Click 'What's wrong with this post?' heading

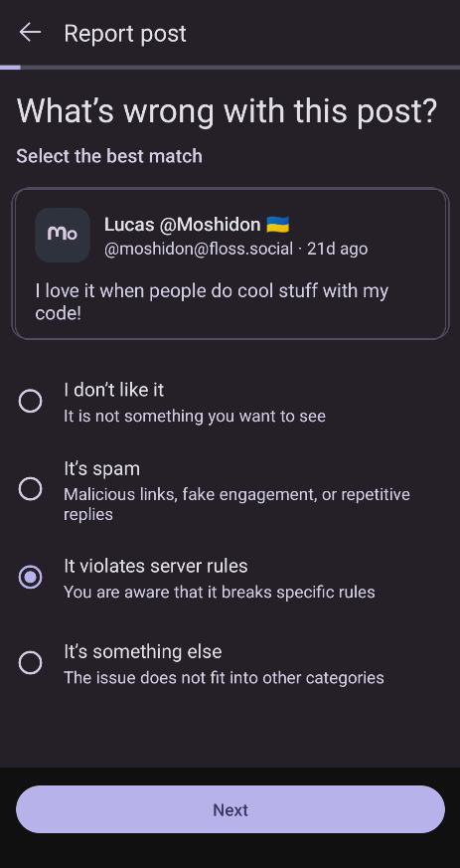(228, 110)
